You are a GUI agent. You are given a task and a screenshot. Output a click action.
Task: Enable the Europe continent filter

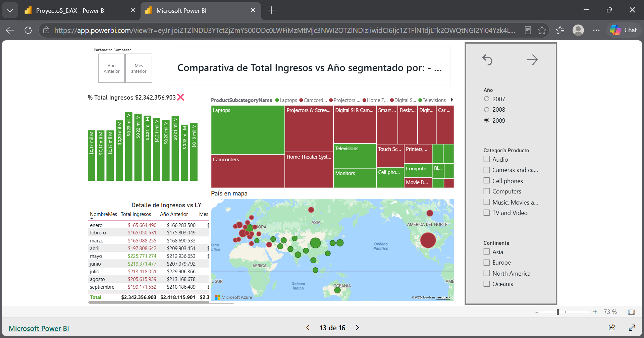coord(487,262)
